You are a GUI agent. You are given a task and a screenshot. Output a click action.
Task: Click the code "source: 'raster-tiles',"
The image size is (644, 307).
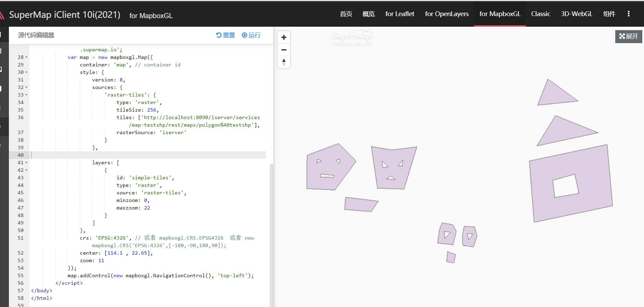152,193
